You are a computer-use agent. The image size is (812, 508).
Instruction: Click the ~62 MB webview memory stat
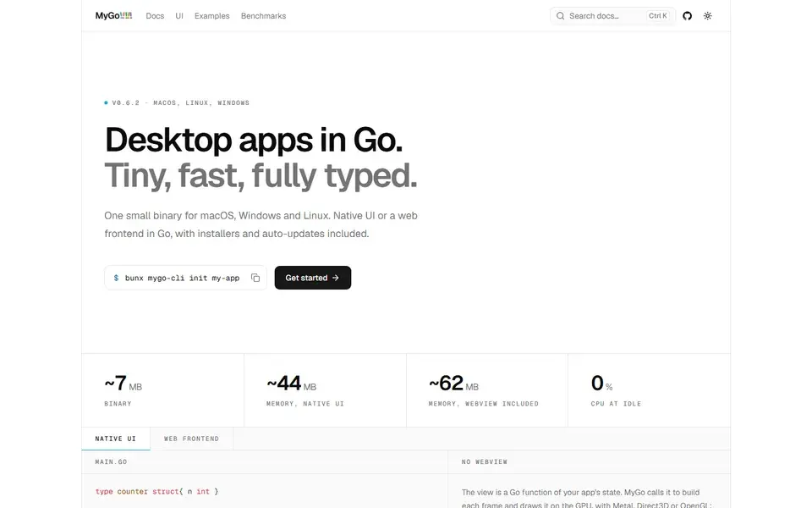point(487,390)
